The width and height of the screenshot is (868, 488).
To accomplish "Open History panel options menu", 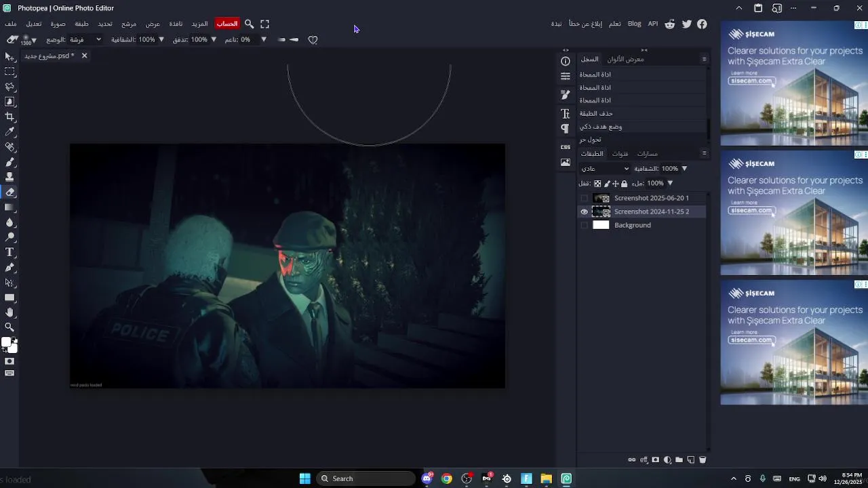I will pyautogui.click(x=704, y=59).
